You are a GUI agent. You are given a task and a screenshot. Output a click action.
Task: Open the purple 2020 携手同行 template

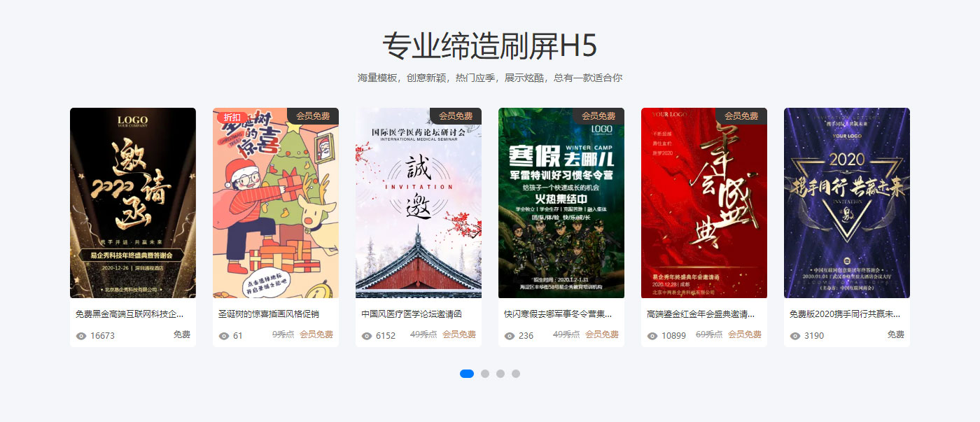[847, 203]
